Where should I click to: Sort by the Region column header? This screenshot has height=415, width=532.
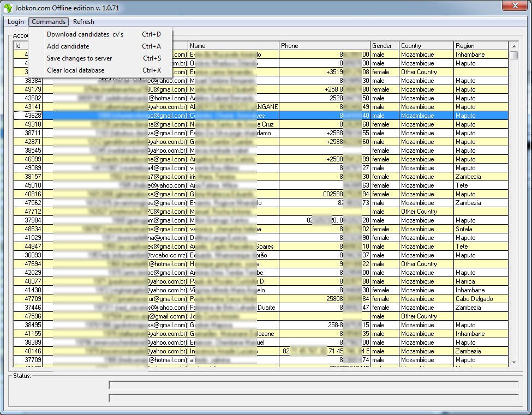481,46
